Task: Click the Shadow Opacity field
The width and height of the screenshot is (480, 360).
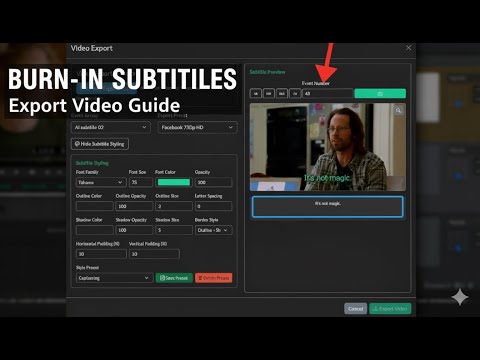Action: point(134,230)
